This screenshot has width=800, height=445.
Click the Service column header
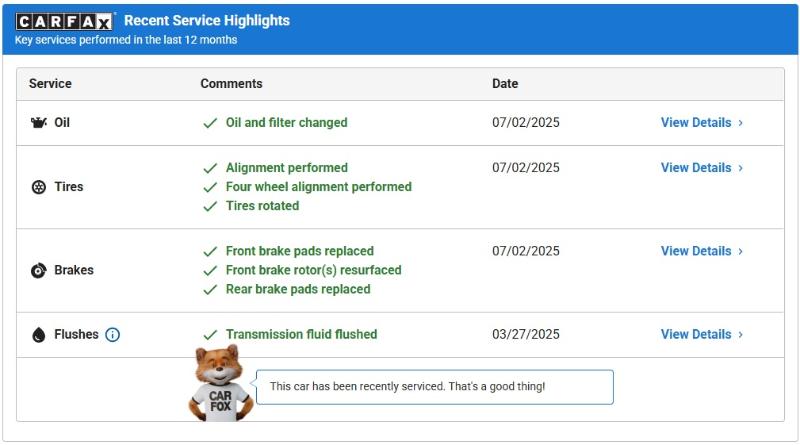50,84
